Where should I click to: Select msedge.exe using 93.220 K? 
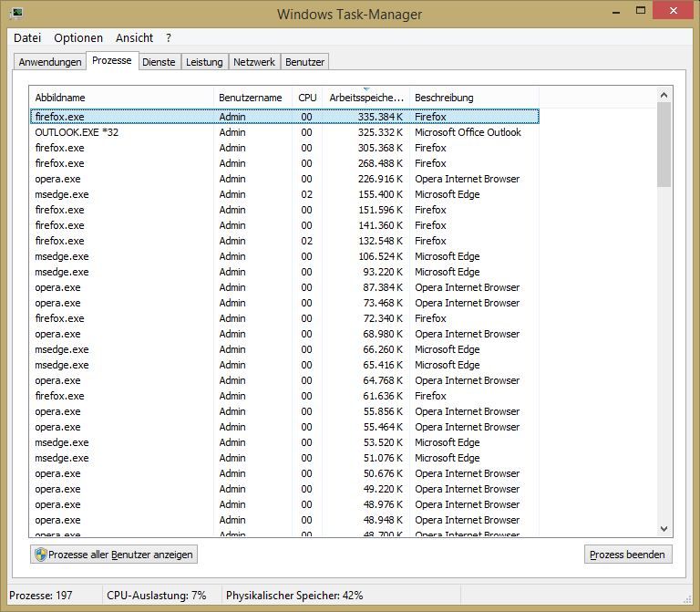284,272
